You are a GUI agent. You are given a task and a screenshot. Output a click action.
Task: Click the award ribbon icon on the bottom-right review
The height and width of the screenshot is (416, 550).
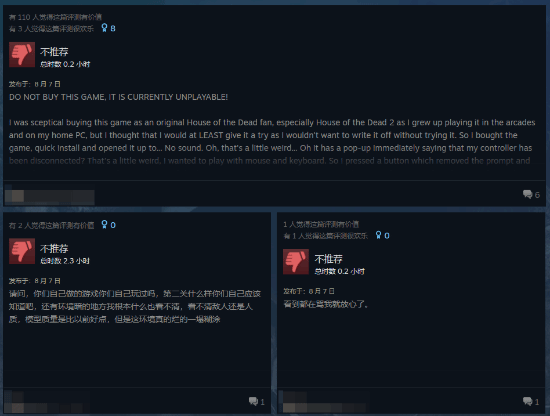378,235
